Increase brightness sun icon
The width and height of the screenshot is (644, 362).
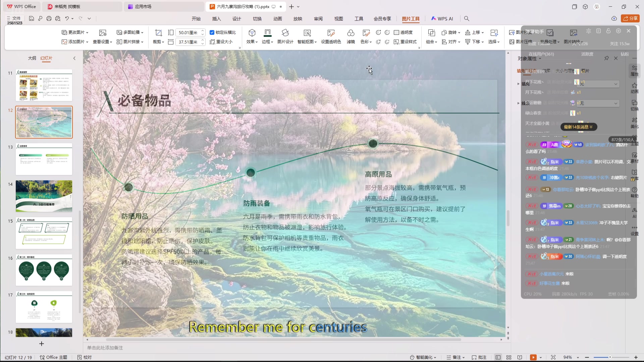pos(378,42)
